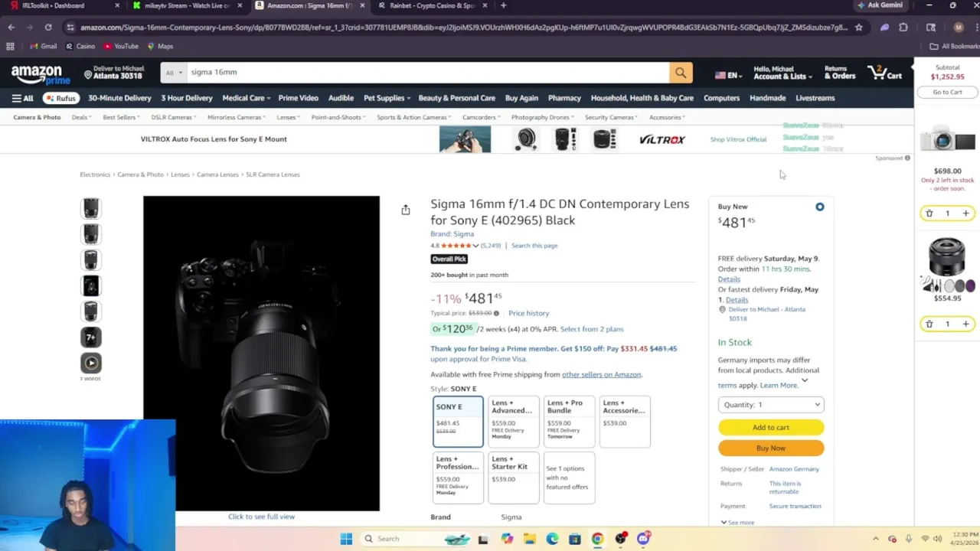The width and height of the screenshot is (980, 551).
Task: Click Add to cart button
Action: [x=771, y=428]
